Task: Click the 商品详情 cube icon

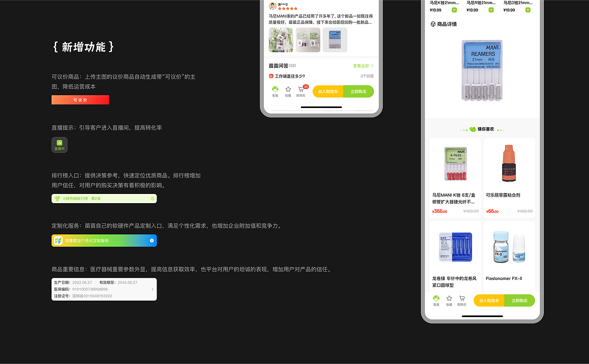Action: pyautogui.click(x=433, y=24)
